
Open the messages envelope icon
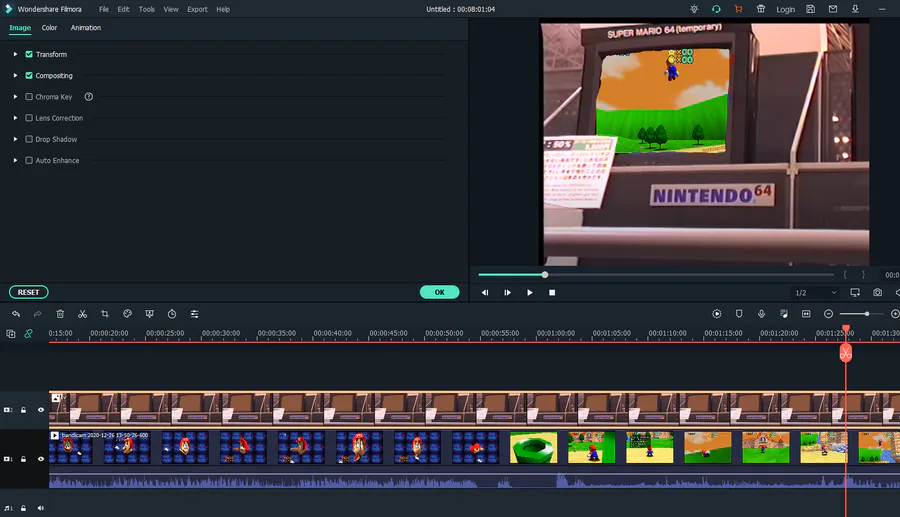[833, 9]
